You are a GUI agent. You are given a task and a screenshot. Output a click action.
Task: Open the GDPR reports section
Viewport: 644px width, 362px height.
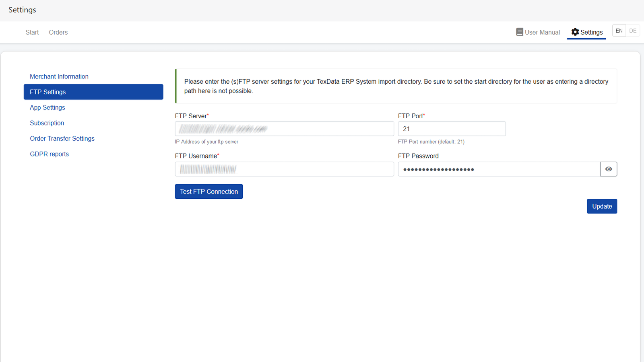click(x=49, y=154)
